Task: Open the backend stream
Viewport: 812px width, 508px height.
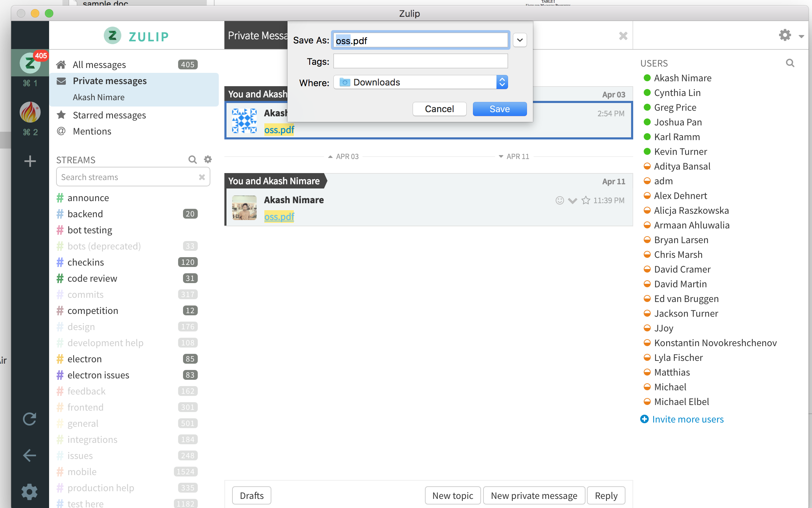Action: pyautogui.click(x=85, y=214)
